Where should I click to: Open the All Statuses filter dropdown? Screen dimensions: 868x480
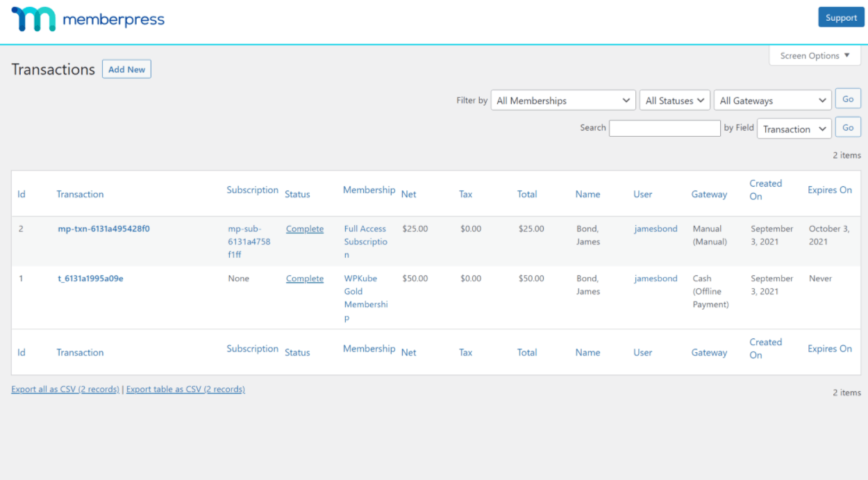click(x=674, y=101)
